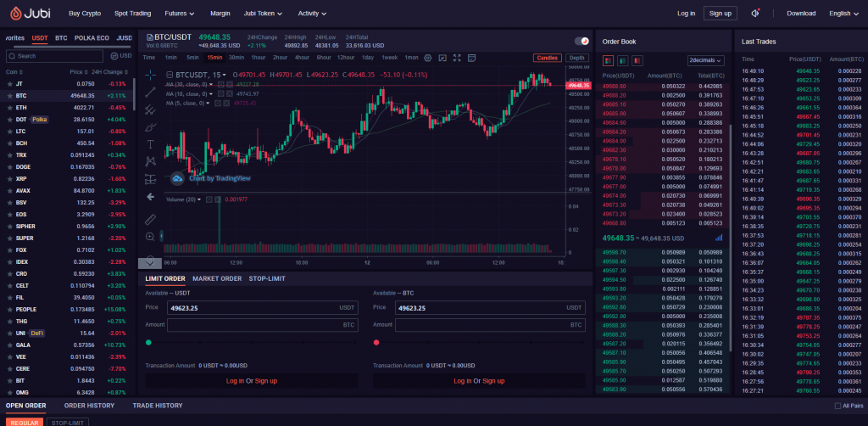Expand MA (5, close, 0) options
The width and height of the screenshot is (868, 426).
click(209, 103)
